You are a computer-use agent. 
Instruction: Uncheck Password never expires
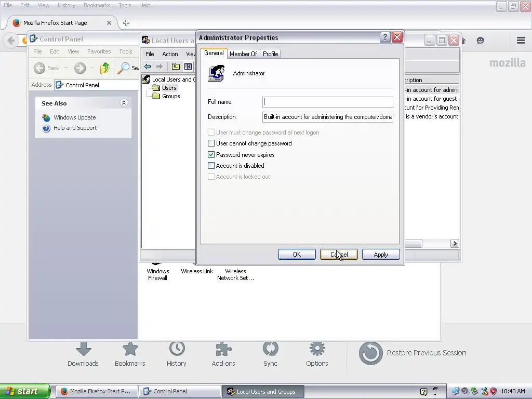point(211,155)
